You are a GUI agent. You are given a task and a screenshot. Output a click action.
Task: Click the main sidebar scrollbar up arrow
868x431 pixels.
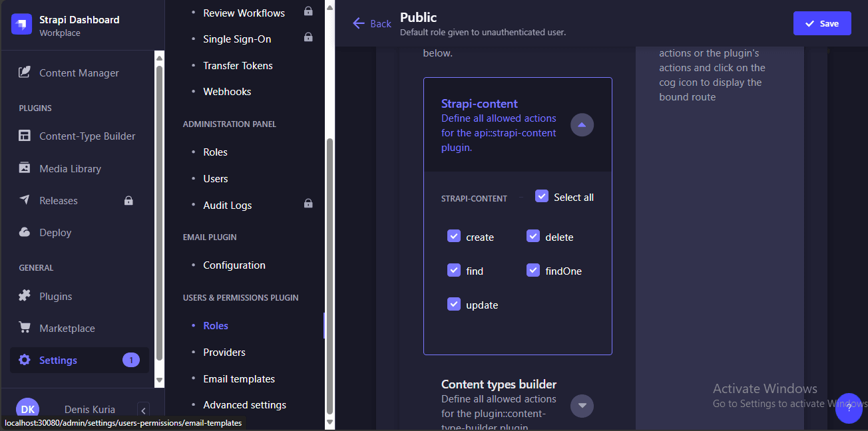(x=159, y=57)
